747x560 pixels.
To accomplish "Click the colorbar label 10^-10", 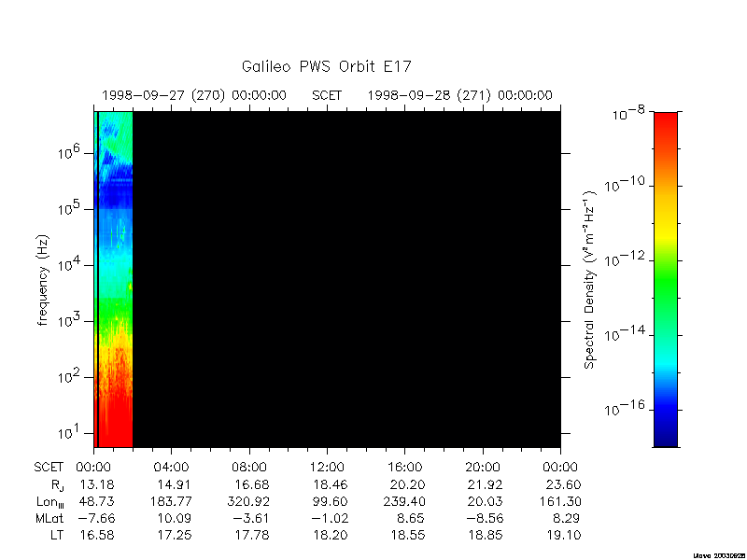I will pos(625,184).
